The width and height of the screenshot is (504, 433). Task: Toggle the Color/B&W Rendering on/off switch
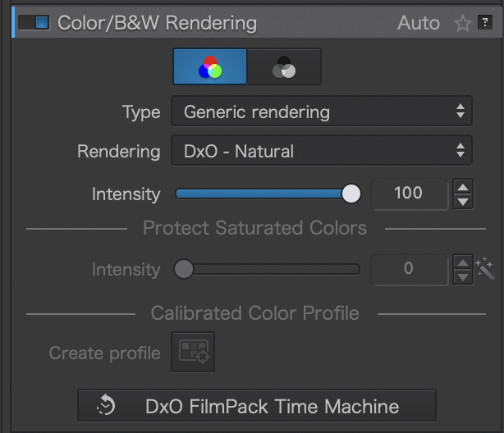click(33, 23)
